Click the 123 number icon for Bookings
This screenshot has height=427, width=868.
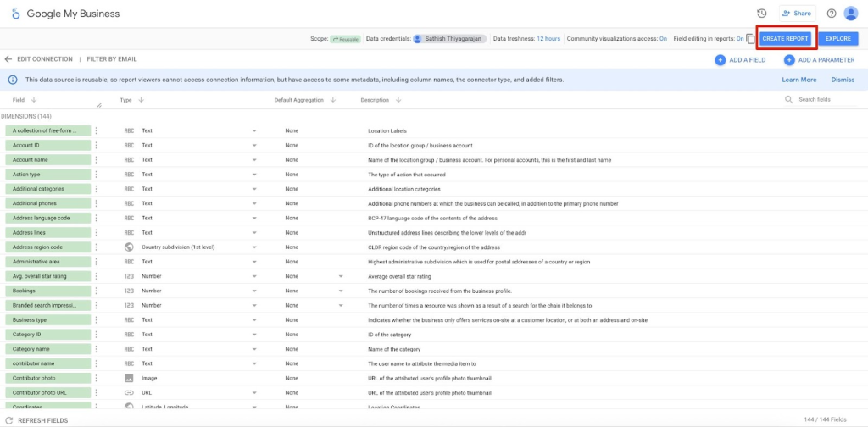[x=129, y=291]
